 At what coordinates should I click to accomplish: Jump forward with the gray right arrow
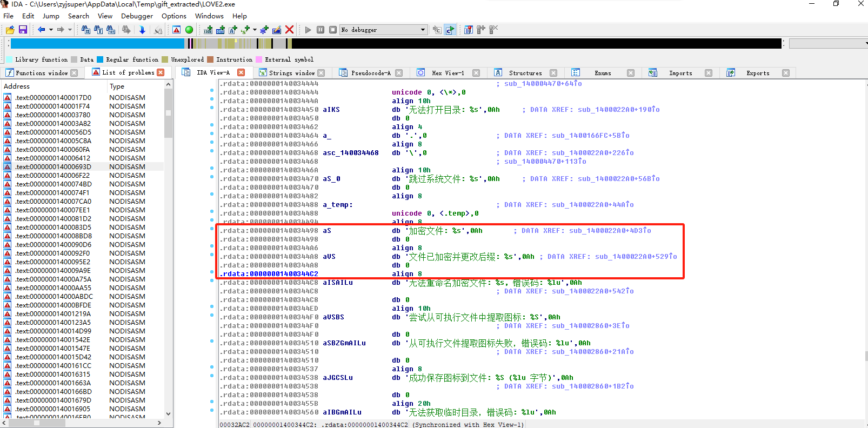pyautogui.click(x=61, y=30)
